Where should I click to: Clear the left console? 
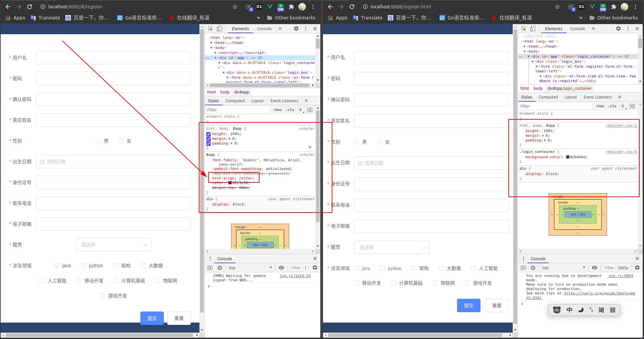pos(220,268)
